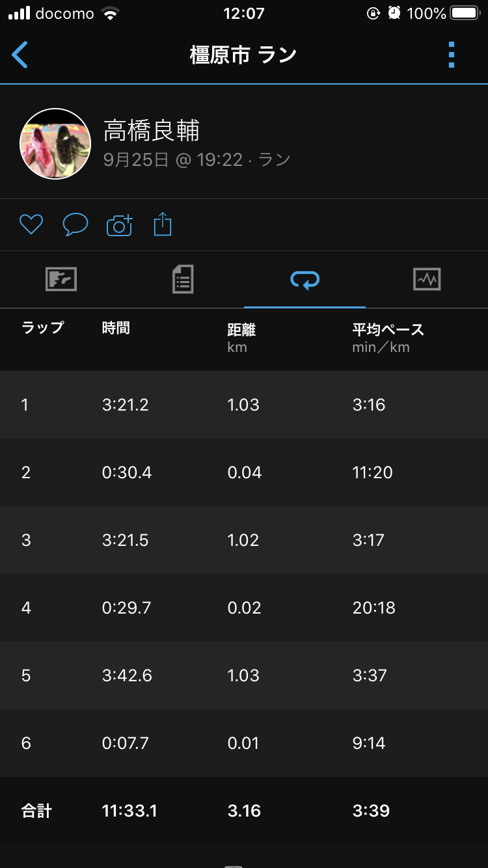The image size is (488, 868).
Task: Tap the 距離 column header
Action: pos(241,330)
